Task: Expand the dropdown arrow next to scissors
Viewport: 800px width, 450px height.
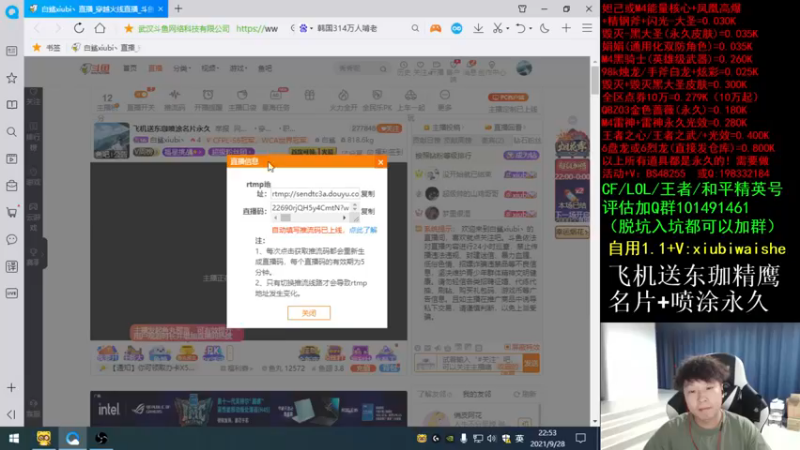Action: click(x=508, y=29)
